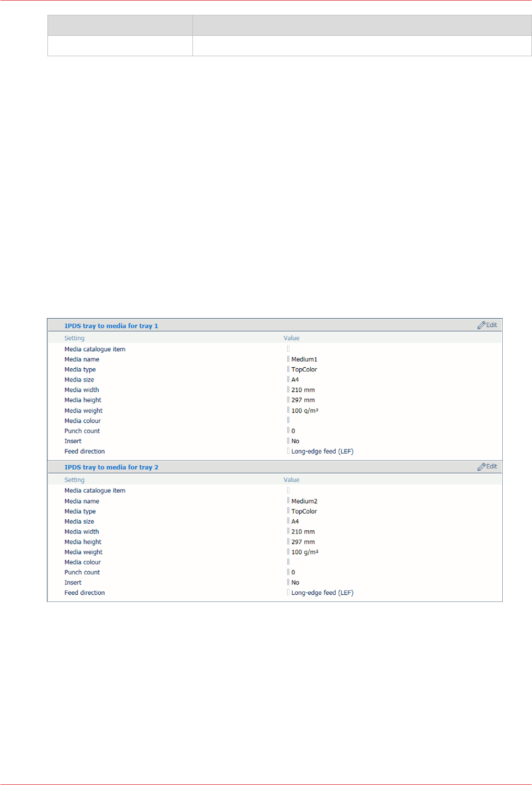Click 100 g/m² weight value in tray 2

[x=305, y=552]
